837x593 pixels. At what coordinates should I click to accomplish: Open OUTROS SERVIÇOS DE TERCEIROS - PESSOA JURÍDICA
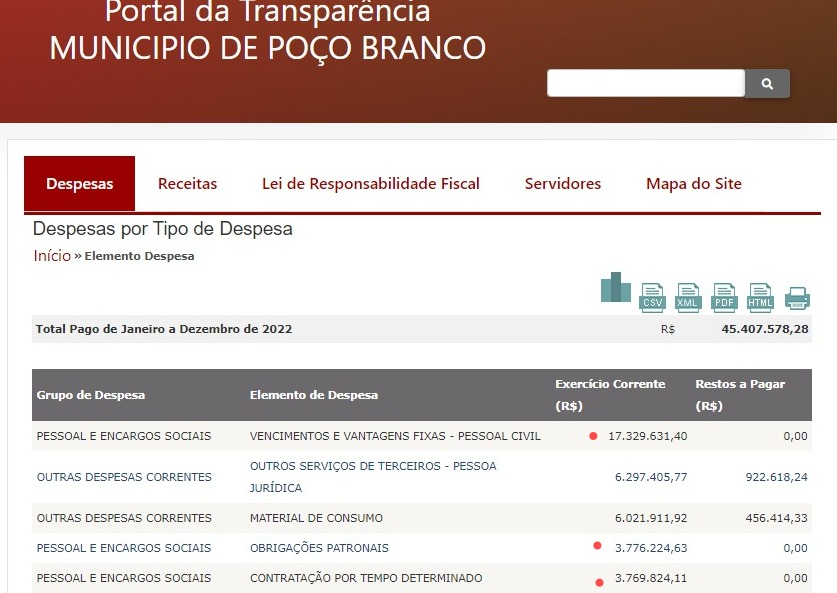point(373,477)
